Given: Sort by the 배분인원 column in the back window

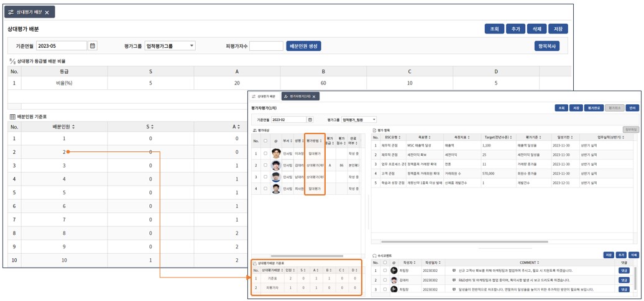Looking at the screenshot, I should (x=73, y=127).
